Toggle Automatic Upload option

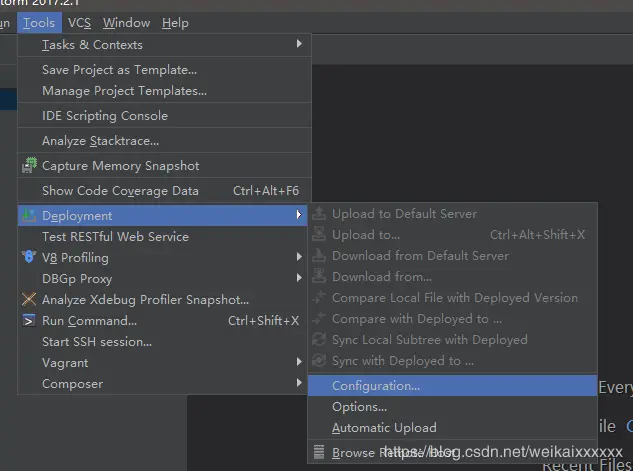click(384, 428)
